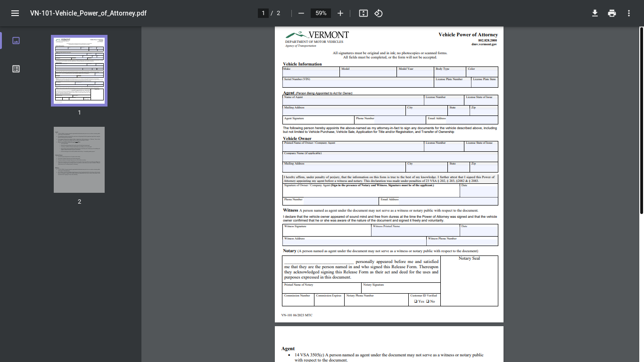644x362 pixels.
Task: Rotate the document counterclockwise
Action: pyautogui.click(x=378, y=13)
